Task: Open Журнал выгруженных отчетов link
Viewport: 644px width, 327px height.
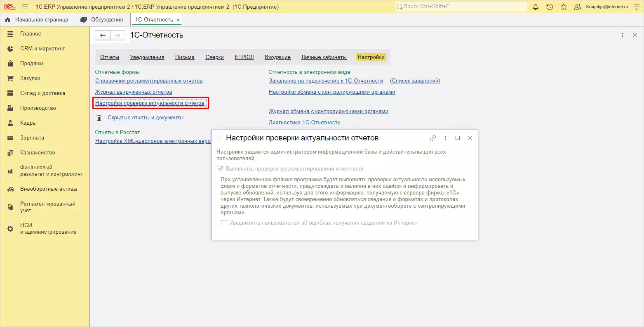Action: point(134,92)
